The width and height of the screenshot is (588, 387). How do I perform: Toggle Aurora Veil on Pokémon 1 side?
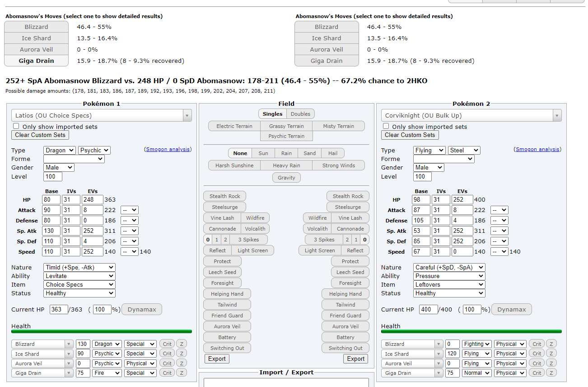point(227,326)
